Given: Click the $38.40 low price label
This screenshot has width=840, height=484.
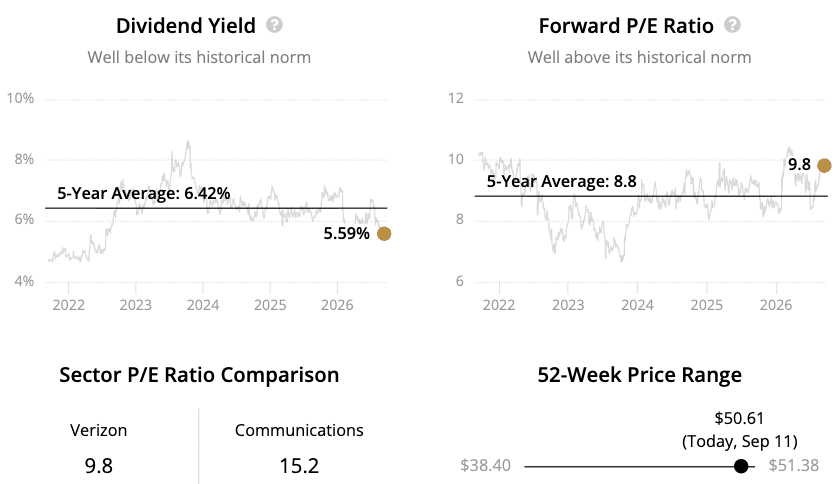Looking at the screenshot, I should click(x=485, y=465).
